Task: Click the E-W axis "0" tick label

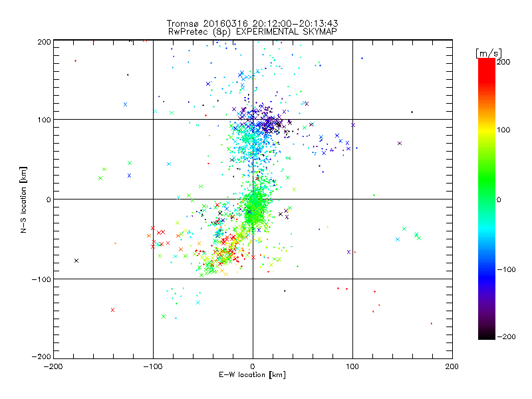Action: (253, 366)
